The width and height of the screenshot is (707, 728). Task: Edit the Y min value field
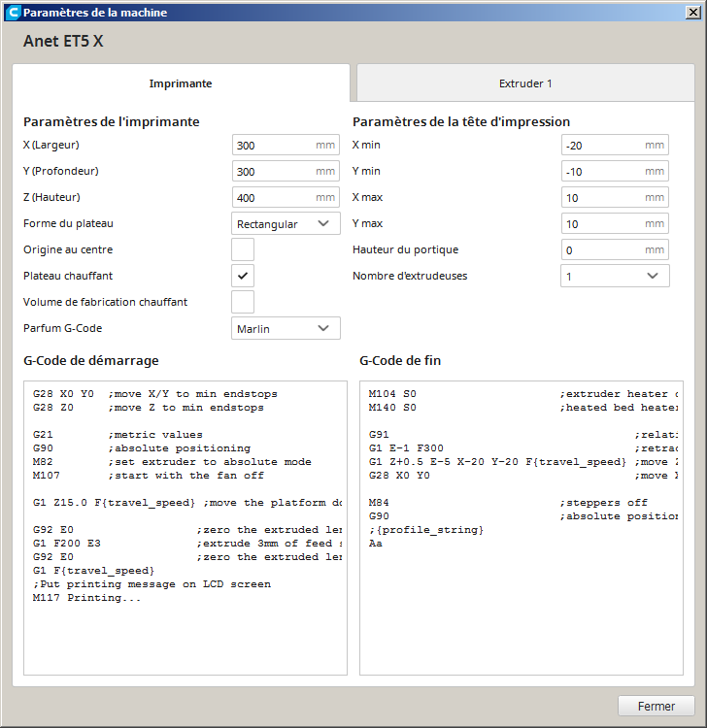tap(615, 171)
